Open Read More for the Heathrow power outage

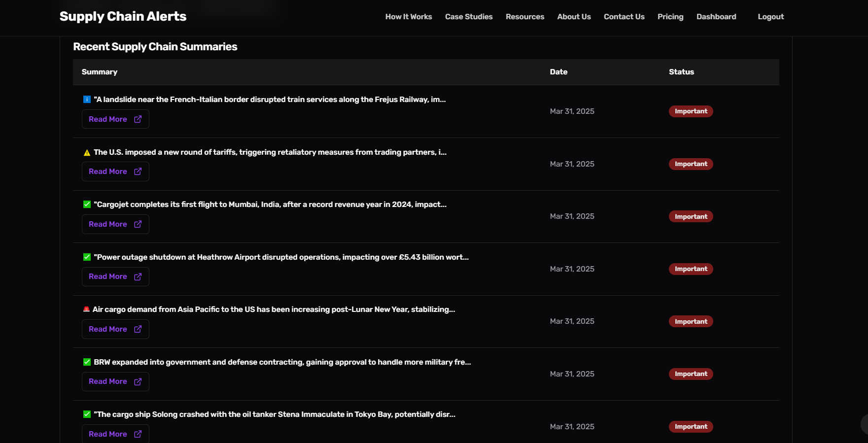[115, 276]
